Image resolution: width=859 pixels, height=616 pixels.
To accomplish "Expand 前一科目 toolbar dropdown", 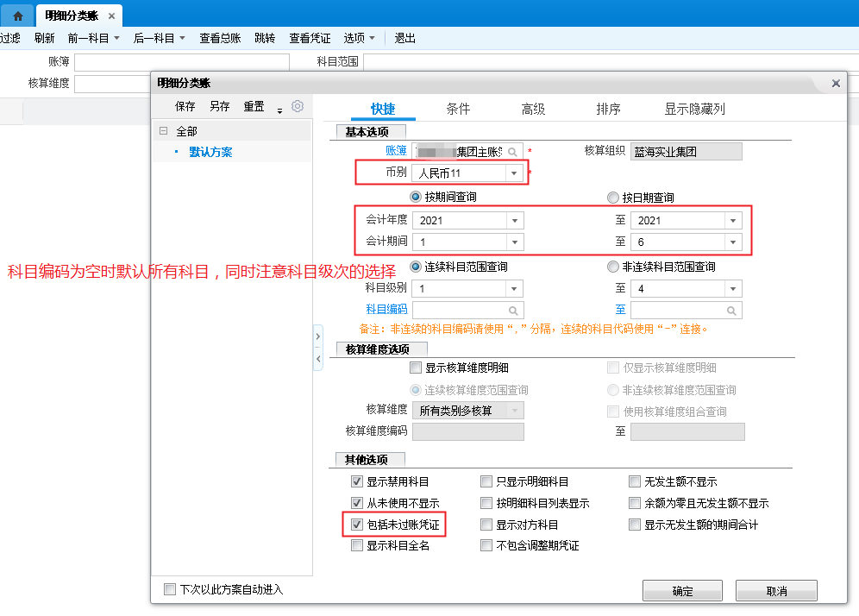I will [116, 38].
